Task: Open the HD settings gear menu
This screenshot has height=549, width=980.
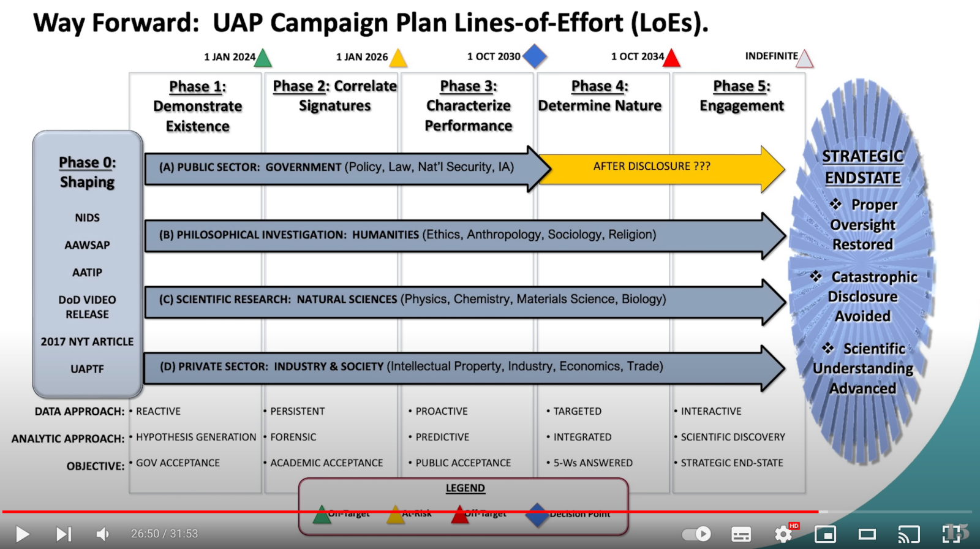Action: pos(783,534)
